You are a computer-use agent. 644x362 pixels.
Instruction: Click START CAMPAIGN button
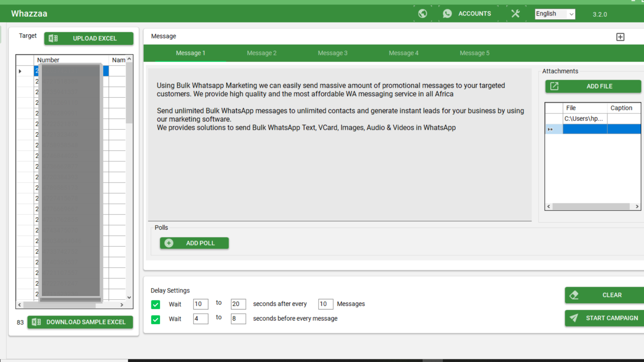604,318
